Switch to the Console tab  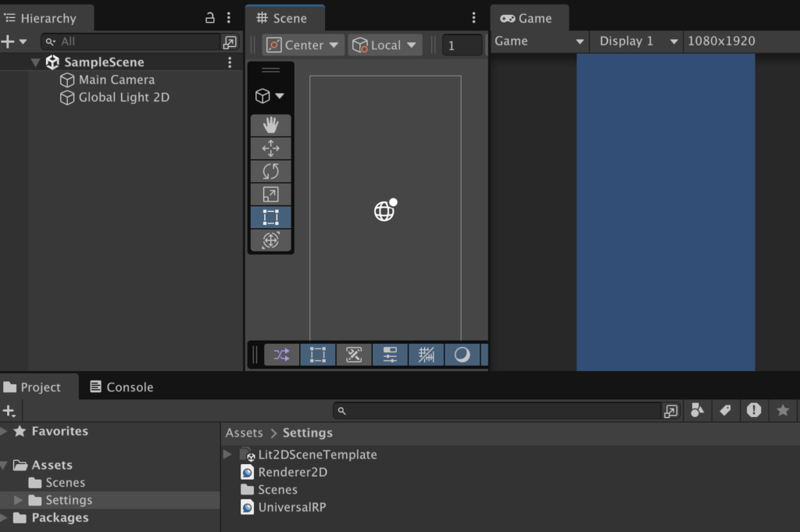coord(121,387)
